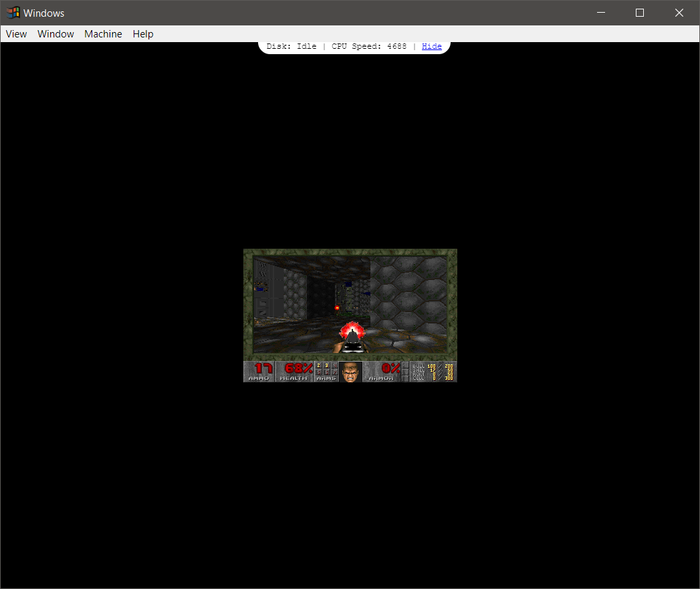Click the red fireball in the corridor
Viewport: 700px width, 589px height.
click(x=337, y=308)
